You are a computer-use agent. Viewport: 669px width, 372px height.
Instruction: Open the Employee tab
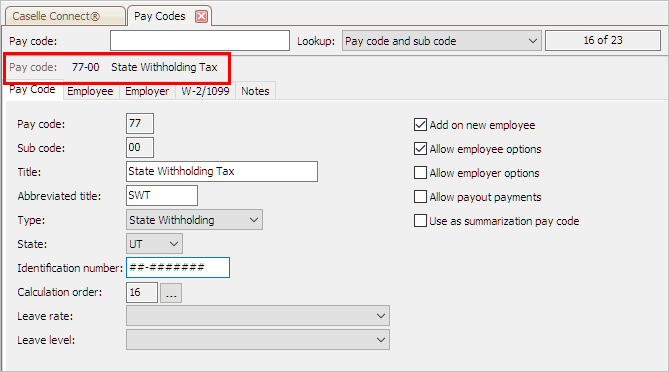point(90,91)
